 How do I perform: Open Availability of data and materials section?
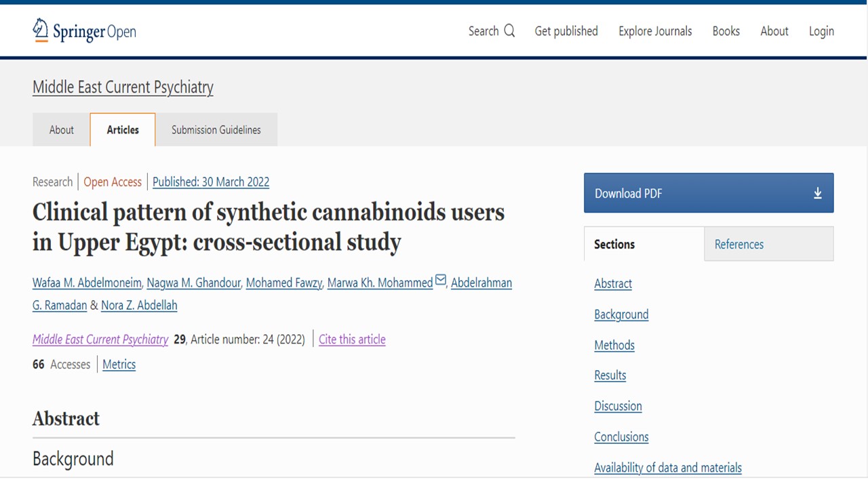[668, 468]
